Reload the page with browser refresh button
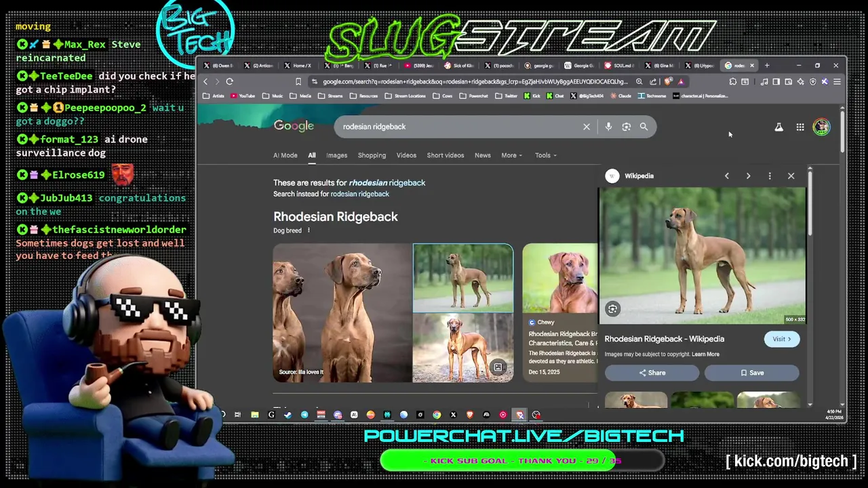The height and width of the screenshot is (488, 868). [229, 82]
